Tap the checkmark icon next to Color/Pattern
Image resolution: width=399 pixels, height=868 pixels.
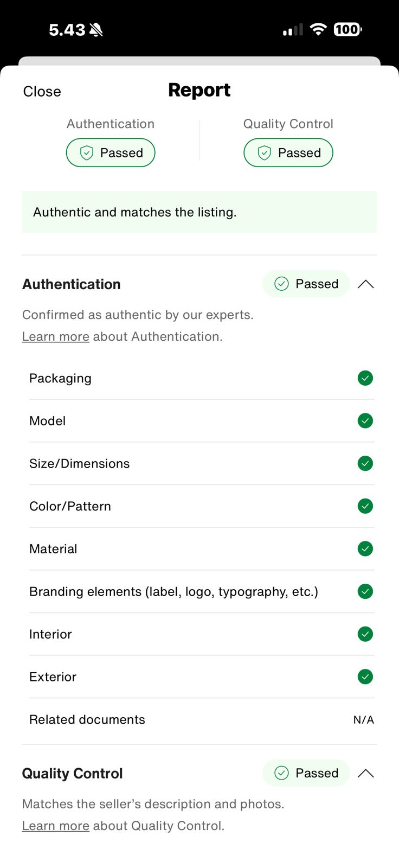(365, 506)
